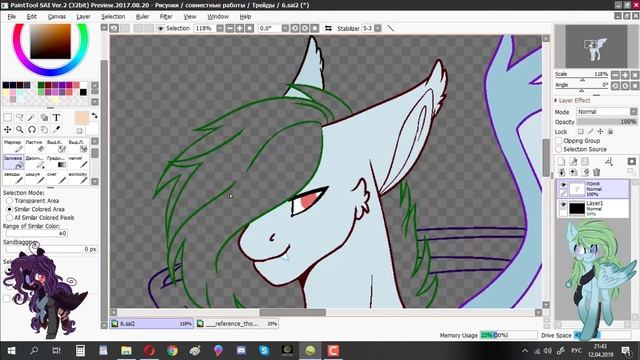
Task: Select the magic wand tool
Action: pyautogui.click(x=31, y=118)
